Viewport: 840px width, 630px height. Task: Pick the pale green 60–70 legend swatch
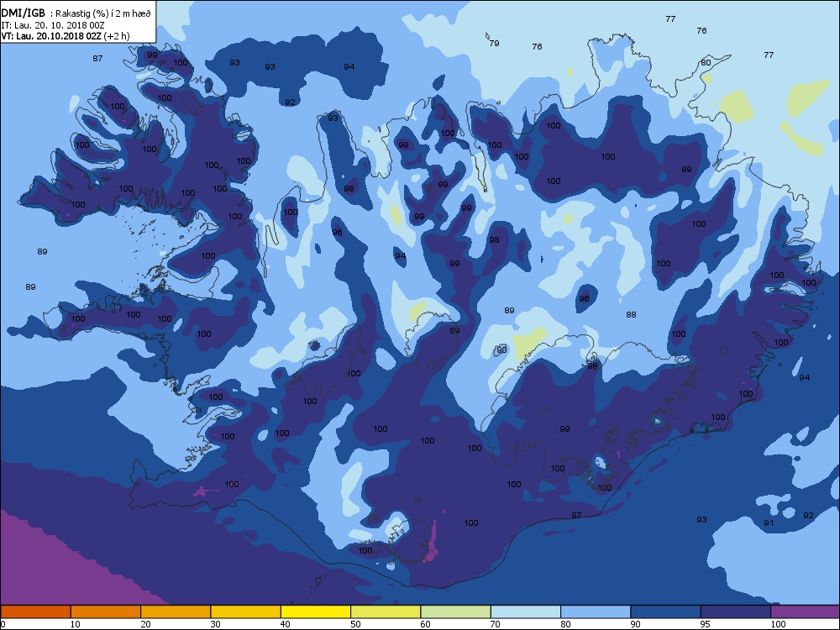(456, 612)
